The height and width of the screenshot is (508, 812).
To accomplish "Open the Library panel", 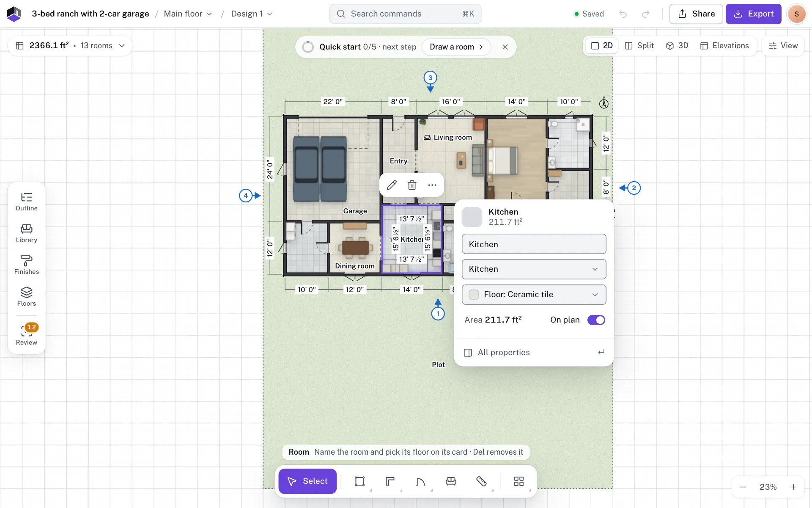I will (27, 234).
